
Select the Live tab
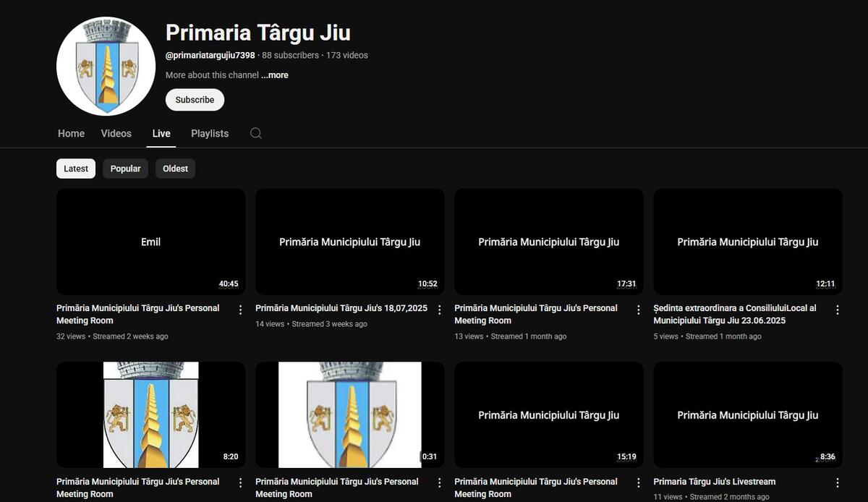pos(161,133)
